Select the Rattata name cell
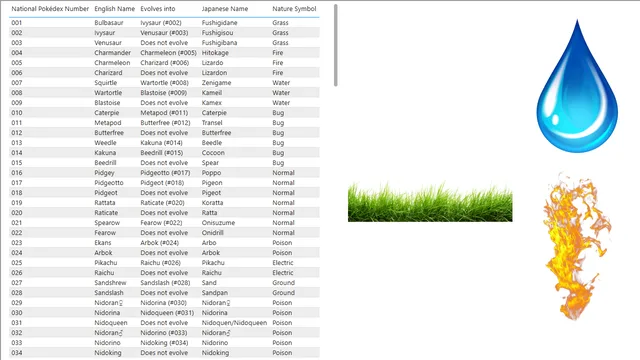The height and width of the screenshot is (360, 640). pos(104,203)
